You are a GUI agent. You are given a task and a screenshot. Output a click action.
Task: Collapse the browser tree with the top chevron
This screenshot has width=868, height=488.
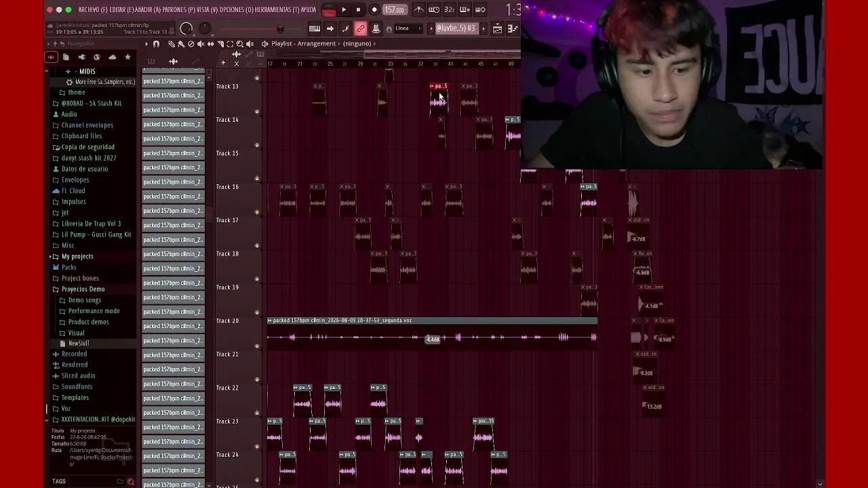46,71
